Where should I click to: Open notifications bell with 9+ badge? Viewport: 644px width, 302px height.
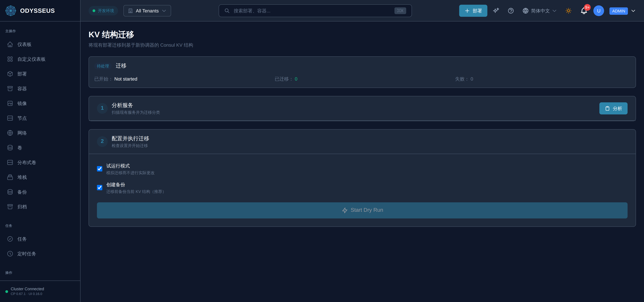click(x=584, y=11)
